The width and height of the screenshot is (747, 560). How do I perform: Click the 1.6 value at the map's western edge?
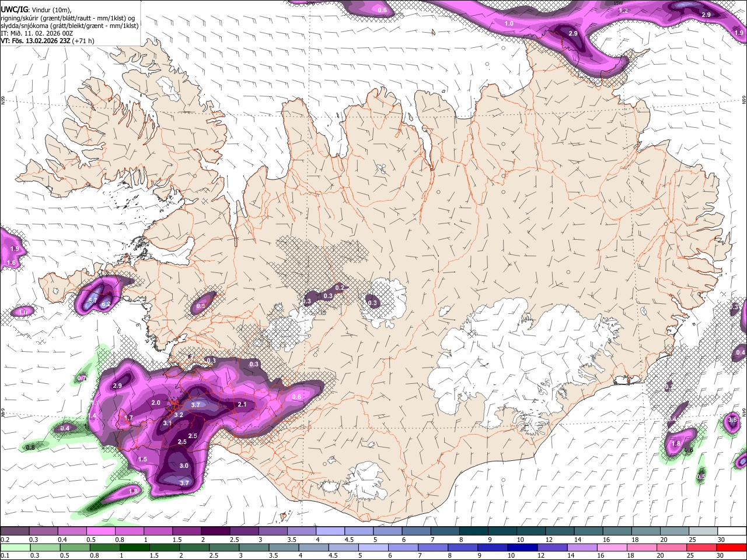coord(11,263)
